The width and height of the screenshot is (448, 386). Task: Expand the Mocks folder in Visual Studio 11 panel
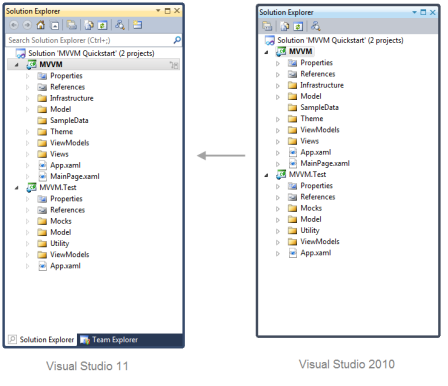(x=27, y=221)
